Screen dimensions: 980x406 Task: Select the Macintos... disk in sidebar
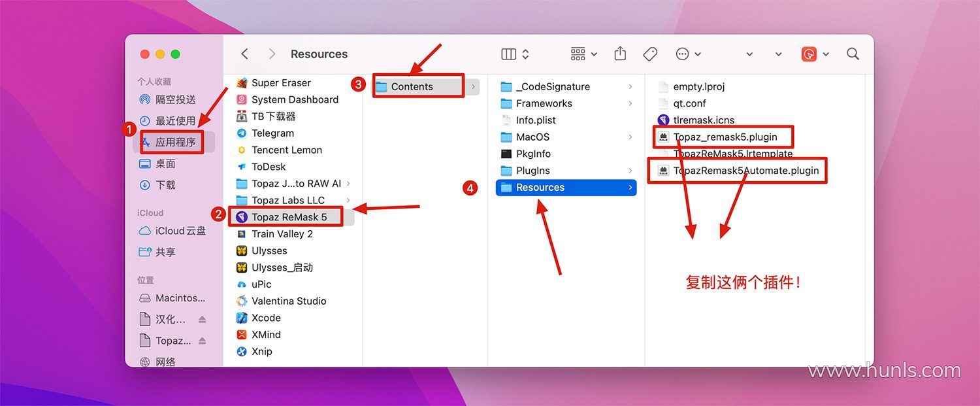174,298
